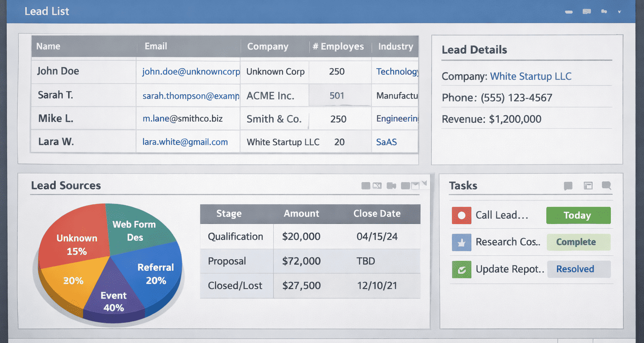Click the search bubble icon in Tasks header
The width and height of the screenshot is (644, 343).
606,186
